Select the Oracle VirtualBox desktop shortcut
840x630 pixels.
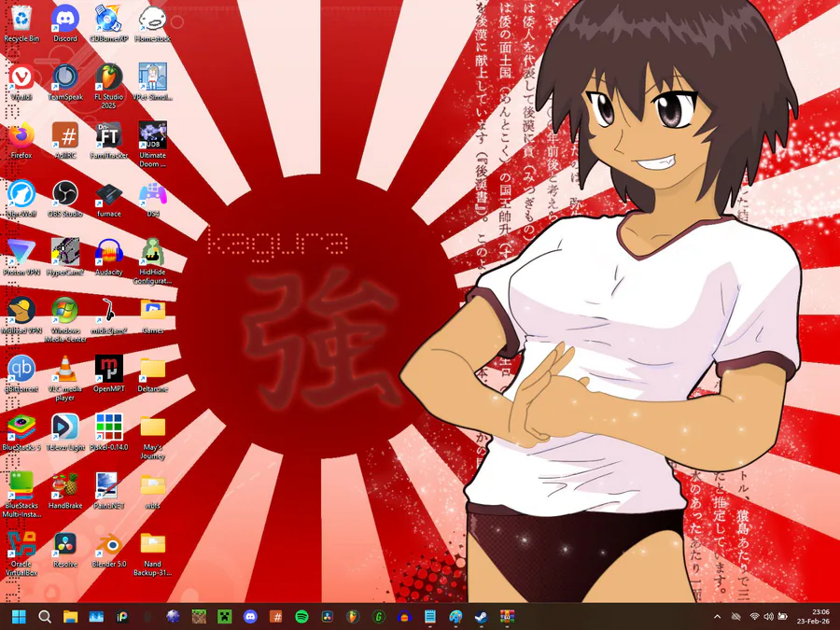[21, 553]
